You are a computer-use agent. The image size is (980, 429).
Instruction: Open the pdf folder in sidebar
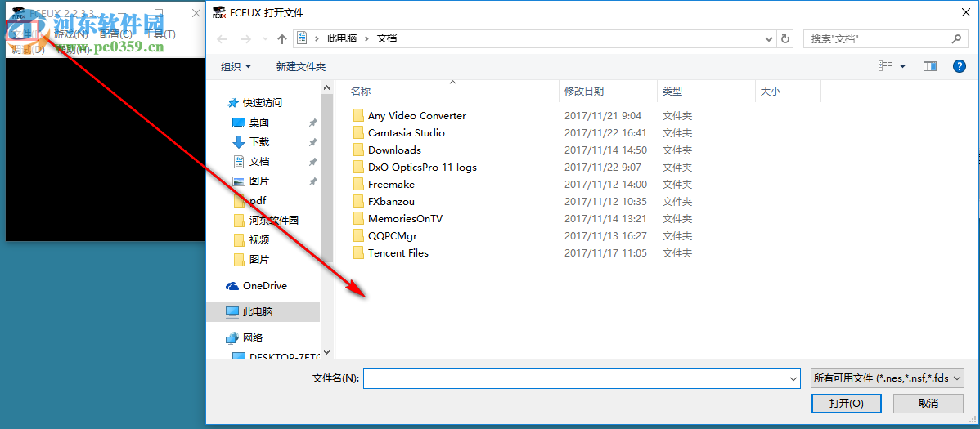click(x=258, y=200)
